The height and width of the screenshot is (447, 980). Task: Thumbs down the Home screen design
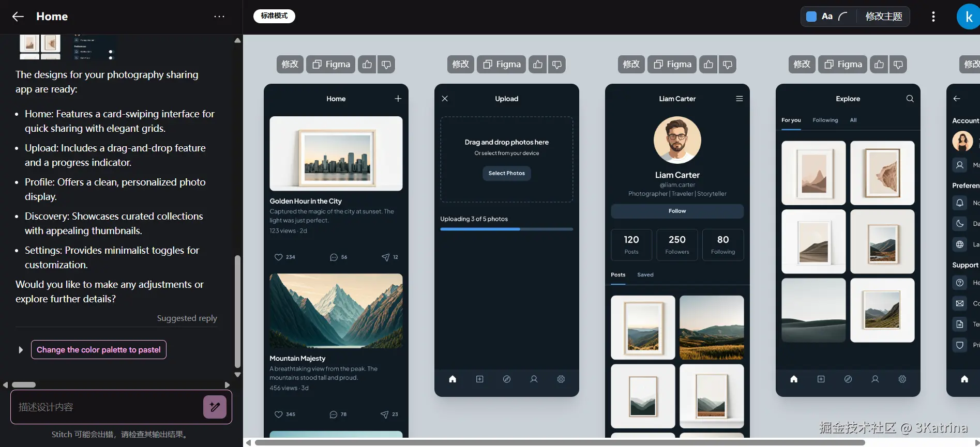386,64
